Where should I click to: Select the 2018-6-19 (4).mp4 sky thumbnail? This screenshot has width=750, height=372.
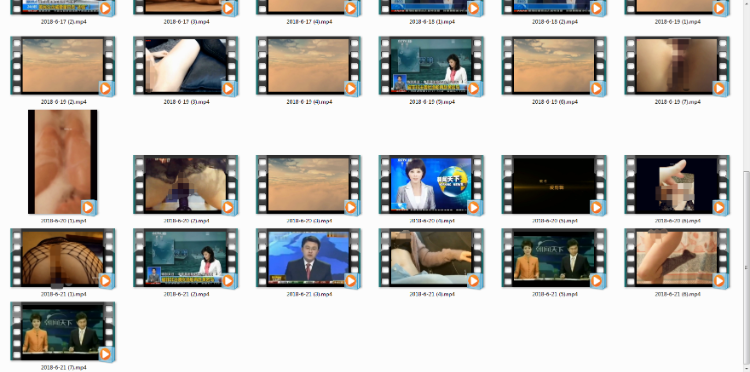pyautogui.click(x=309, y=66)
